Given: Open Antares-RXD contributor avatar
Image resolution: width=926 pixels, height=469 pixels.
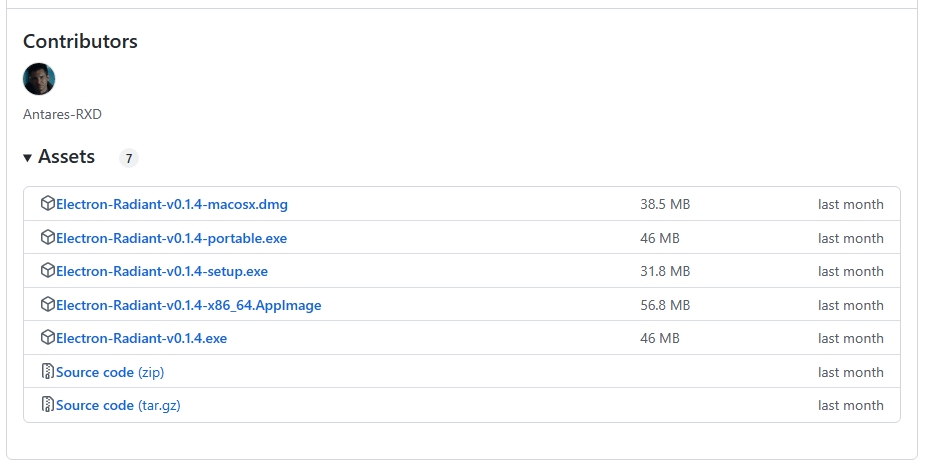Looking at the screenshot, I should tap(39, 79).
